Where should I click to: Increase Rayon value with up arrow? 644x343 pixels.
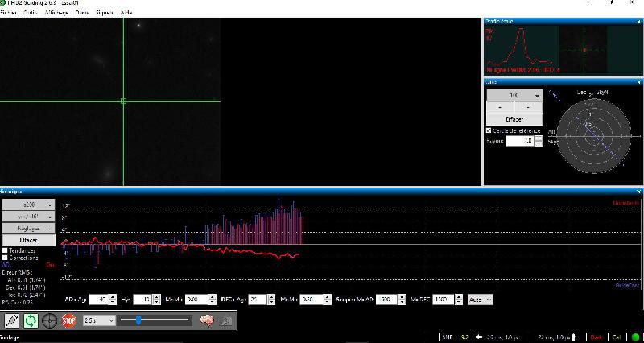539,138
